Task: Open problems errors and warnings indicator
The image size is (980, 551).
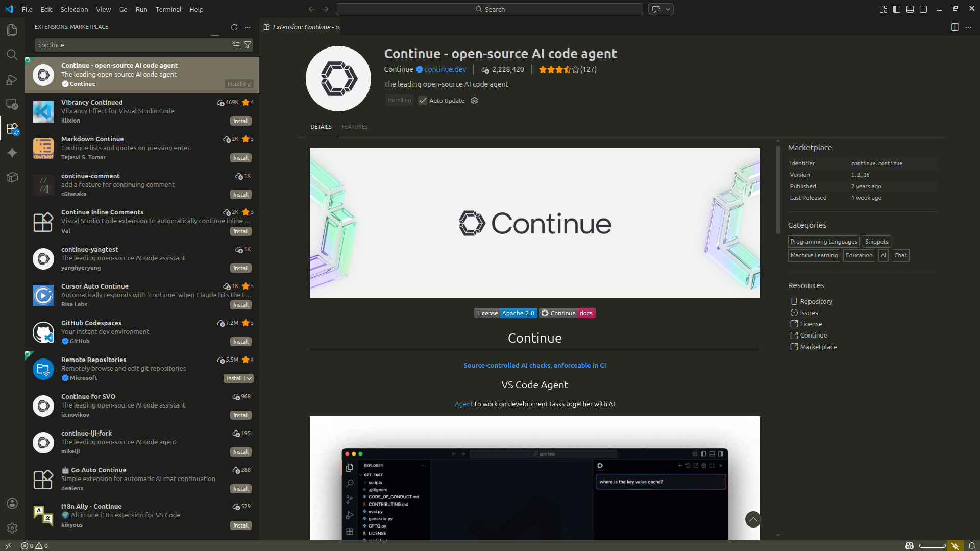Action: (34, 546)
